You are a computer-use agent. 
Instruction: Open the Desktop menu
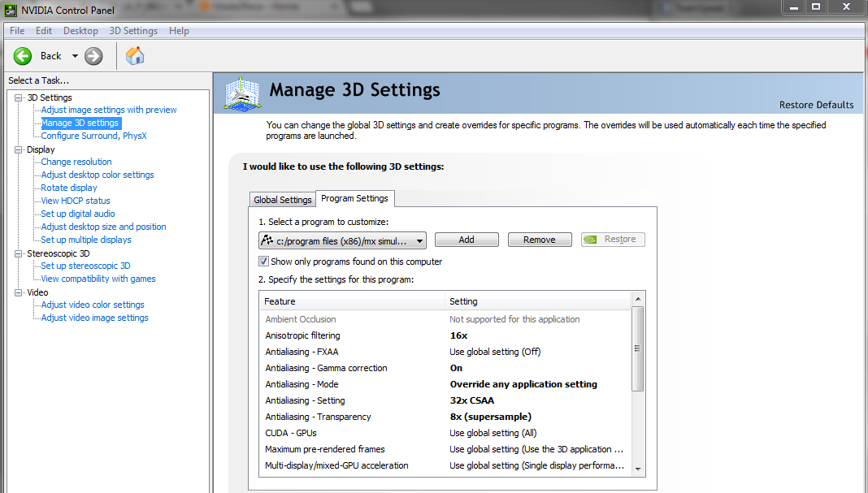80,30
